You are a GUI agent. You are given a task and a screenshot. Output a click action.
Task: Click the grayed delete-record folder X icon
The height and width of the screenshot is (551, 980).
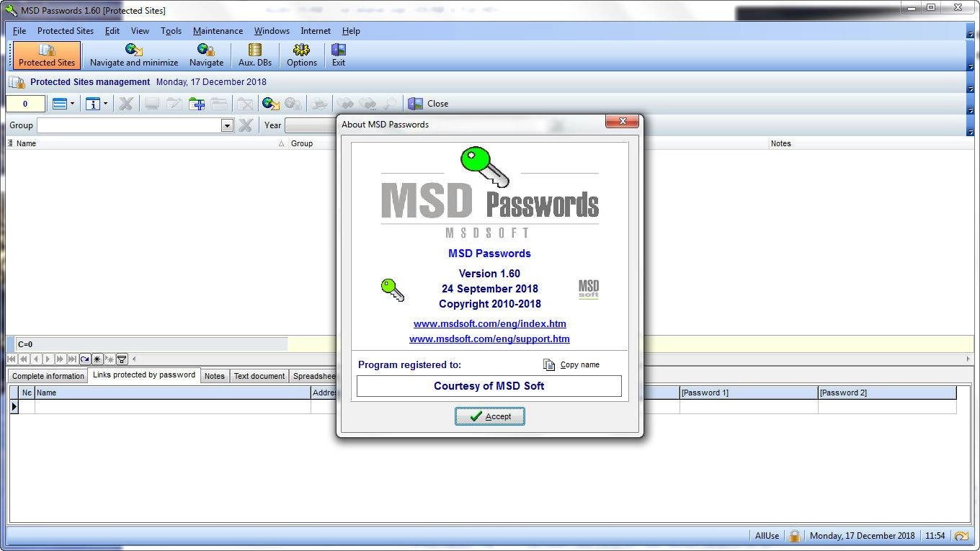pos(246,104)
